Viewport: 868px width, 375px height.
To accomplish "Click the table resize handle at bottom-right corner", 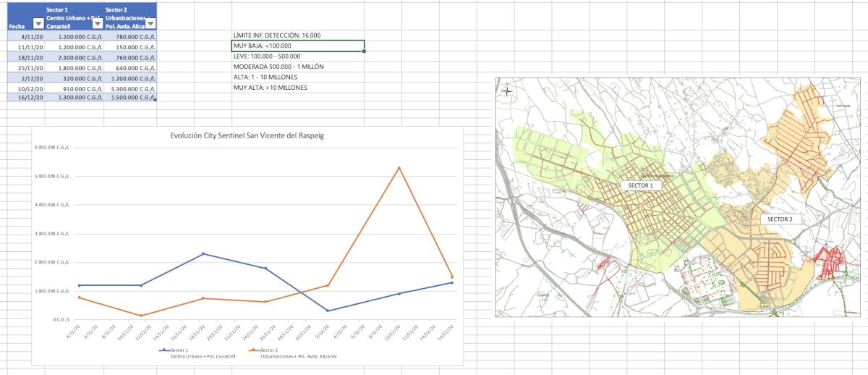I will tap(156, 100).
